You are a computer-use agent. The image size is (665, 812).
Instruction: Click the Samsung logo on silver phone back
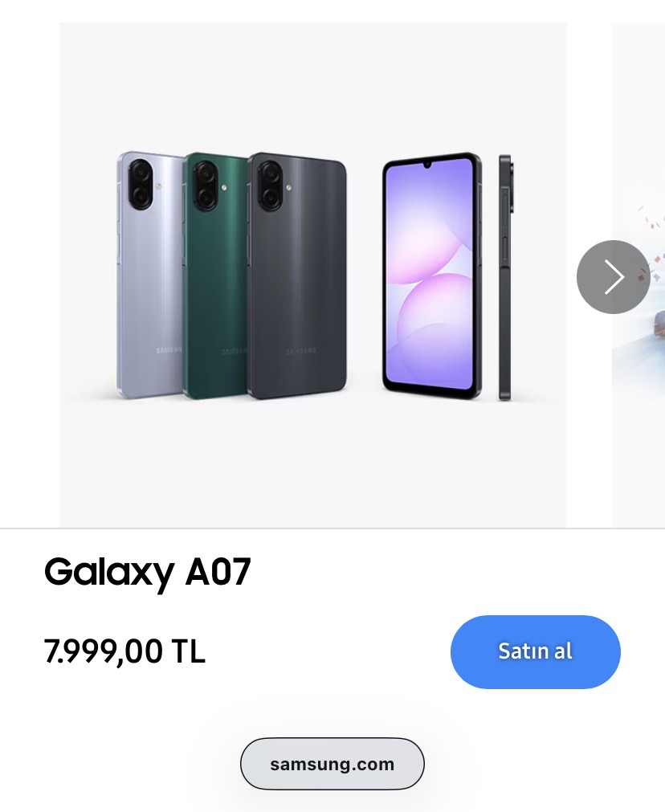(169, 351)
